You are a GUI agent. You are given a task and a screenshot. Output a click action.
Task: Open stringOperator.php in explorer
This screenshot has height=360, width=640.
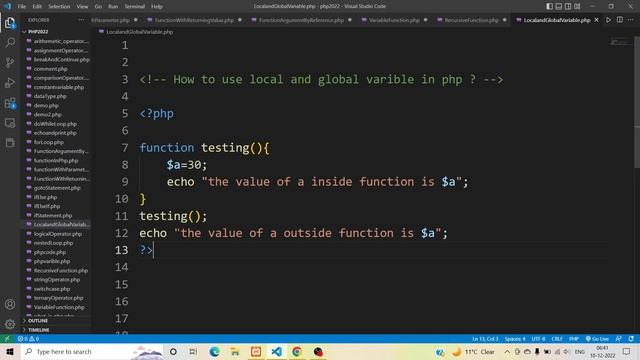click(x=57, y=280)
